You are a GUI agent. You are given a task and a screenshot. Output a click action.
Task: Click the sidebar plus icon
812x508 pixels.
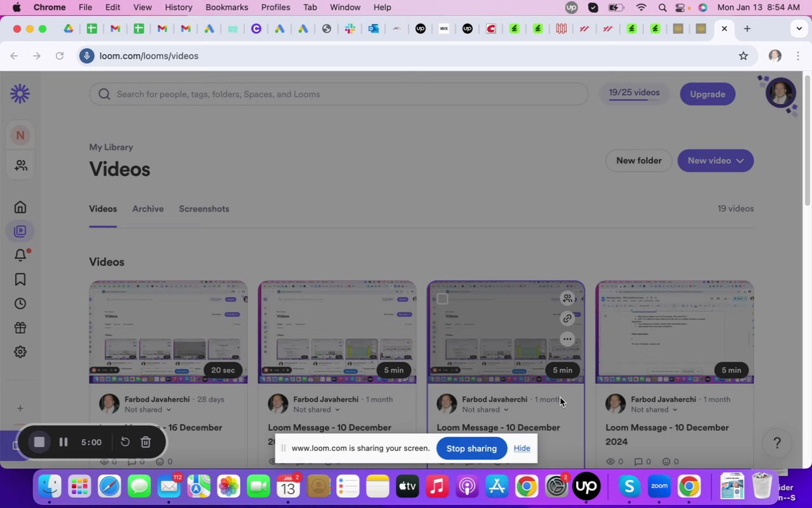tap(20, 408)
